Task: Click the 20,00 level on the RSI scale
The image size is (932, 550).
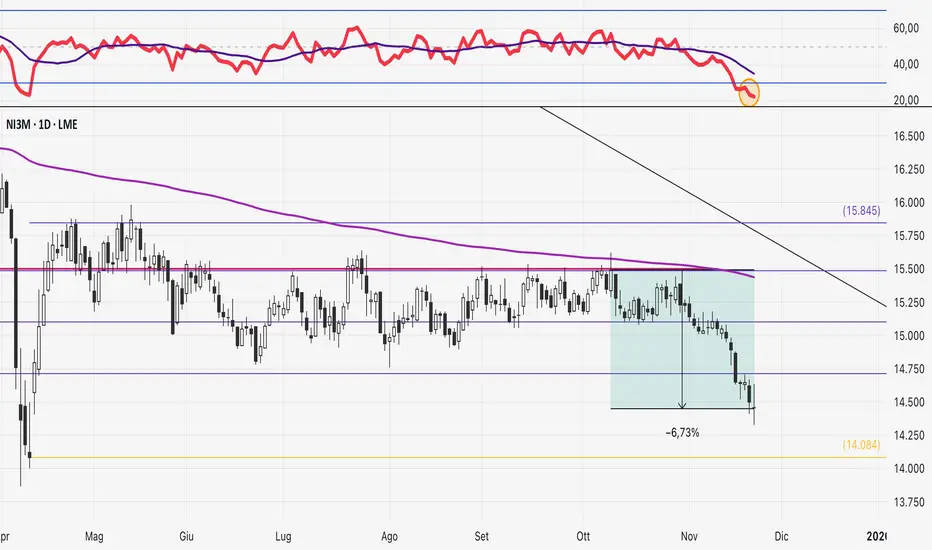Action: [906, 100]
